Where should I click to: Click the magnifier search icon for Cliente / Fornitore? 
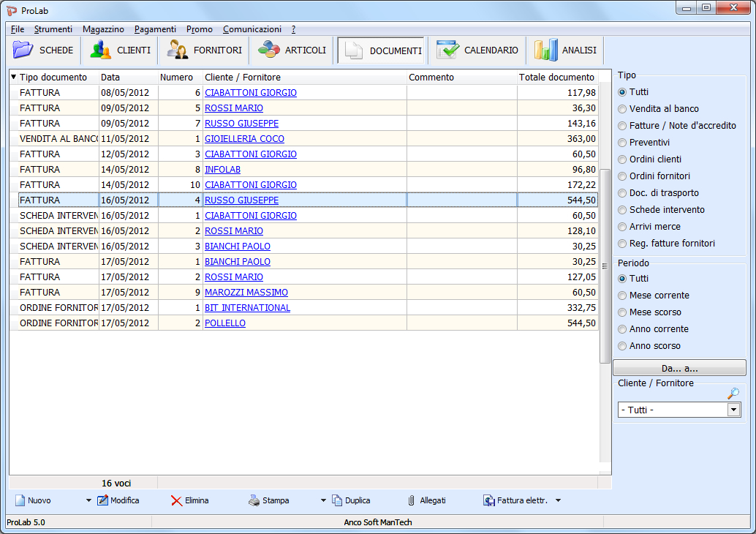click(733, 394)
